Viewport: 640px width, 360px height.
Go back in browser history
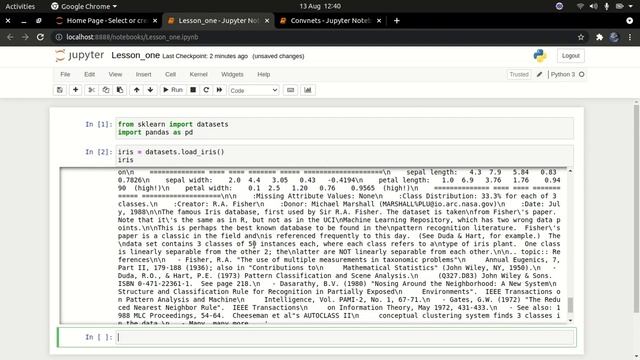(10, 37)
